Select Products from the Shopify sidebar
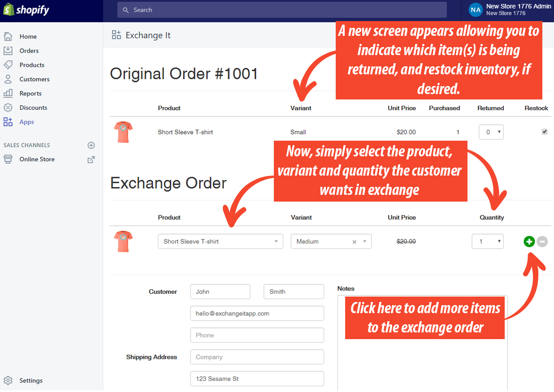The height and width of the screenshot is (392, 554). coord(32,65)
